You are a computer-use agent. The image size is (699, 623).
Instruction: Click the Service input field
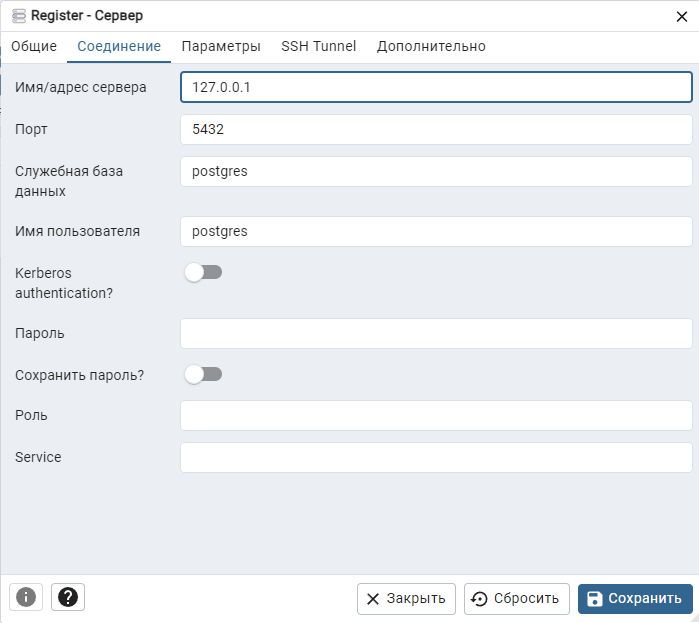[x=436, y=457]
